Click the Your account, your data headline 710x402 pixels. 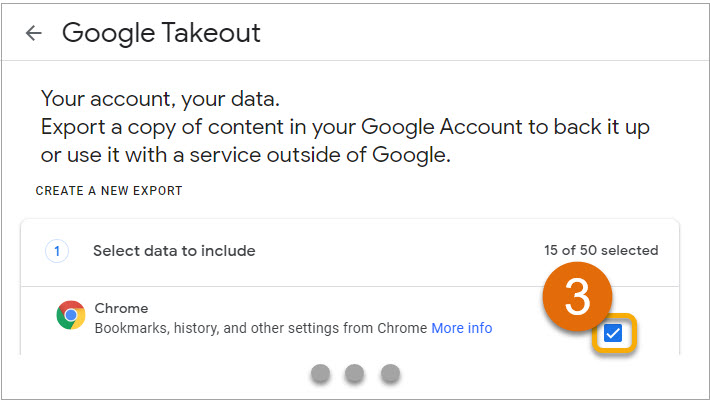[160, 99]
